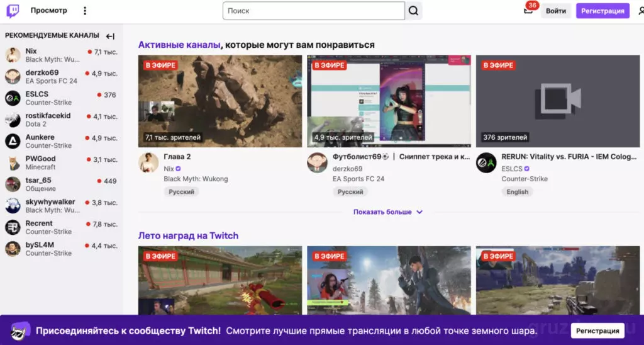Open the third Лето наград stream thumbnail
The image size is (644, 345).
click(558, 281)
